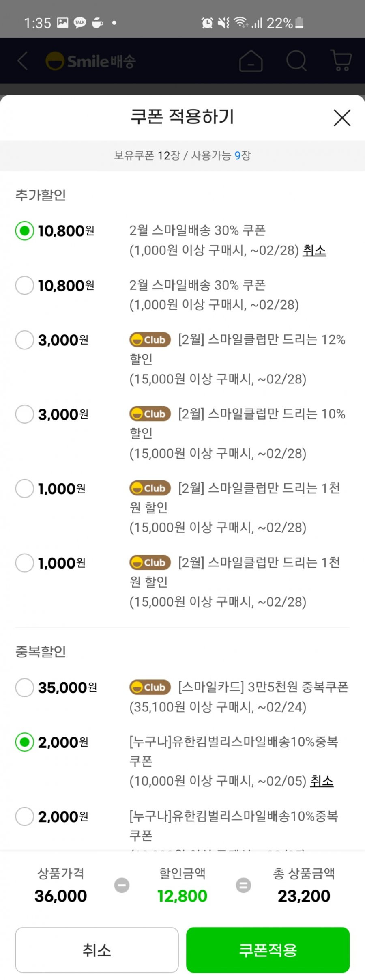Select the 12% Smile Club 3,000원 coupon
This screenshot has width=365, height=980.
tap(24, 340)
